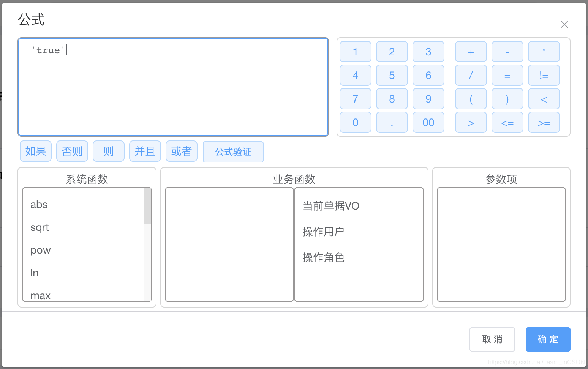
Task: Click the 则 keyword button
Action: coord(109,151)
